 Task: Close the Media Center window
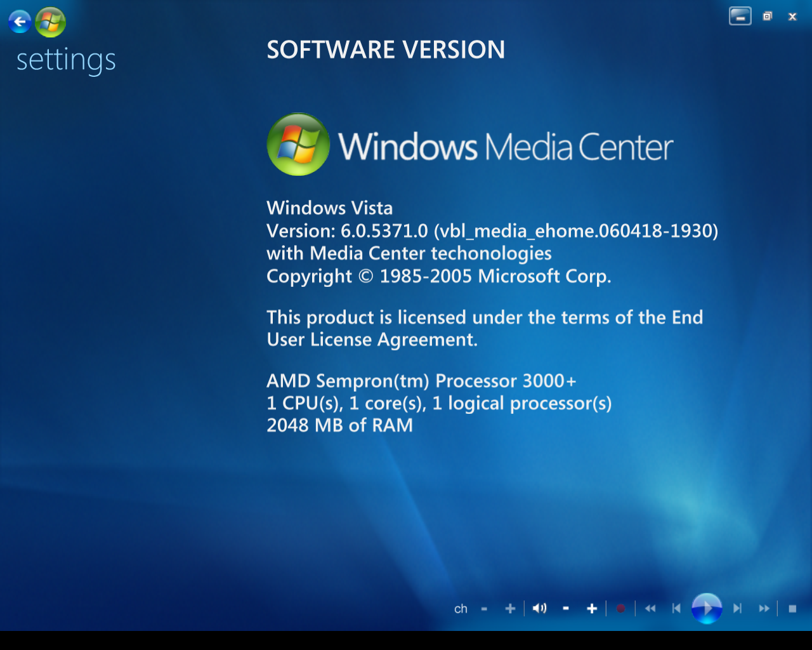792,17
